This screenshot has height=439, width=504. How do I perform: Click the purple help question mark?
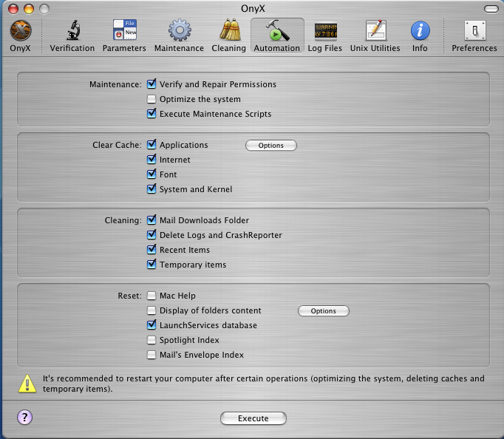[24, 417]
